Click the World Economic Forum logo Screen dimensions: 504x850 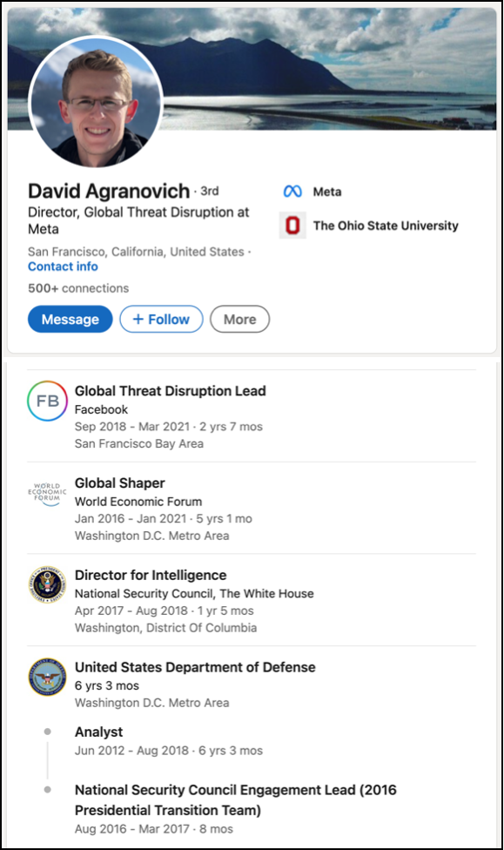click(47, 493)
